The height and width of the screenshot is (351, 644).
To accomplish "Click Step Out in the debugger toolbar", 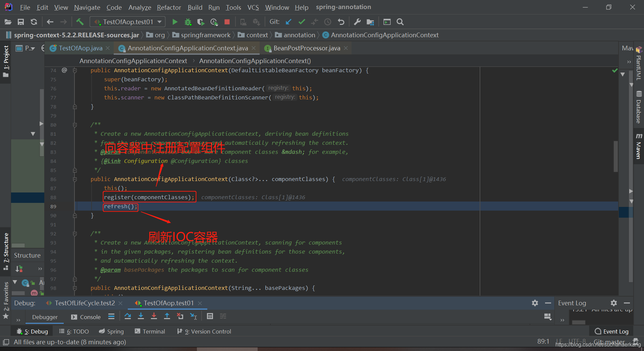I will point(167,316).
